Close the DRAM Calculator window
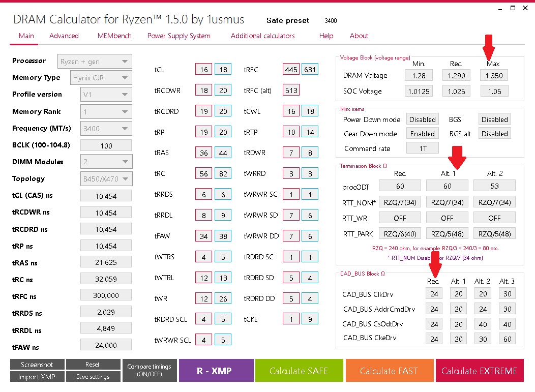 pyautogui.click(x=525, y=8)
